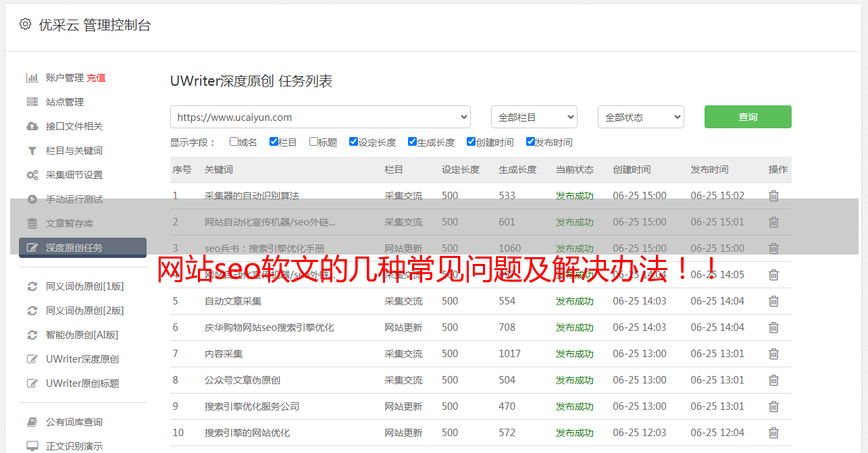Image resolution: width=868 pixels, height=453 pixels.
Task: Open the https://www.ucaiyun.com site dropdown
Action: coord(320,117)
